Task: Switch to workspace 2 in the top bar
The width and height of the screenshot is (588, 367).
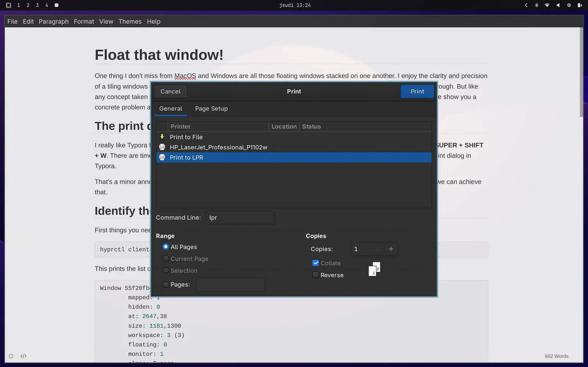Action: pos(28,5)
